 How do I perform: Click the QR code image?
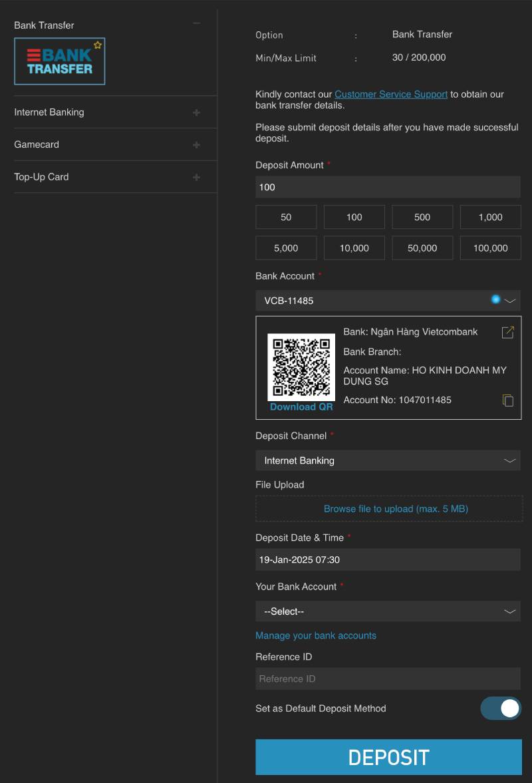pyautogui.click(x=301, y=367)
